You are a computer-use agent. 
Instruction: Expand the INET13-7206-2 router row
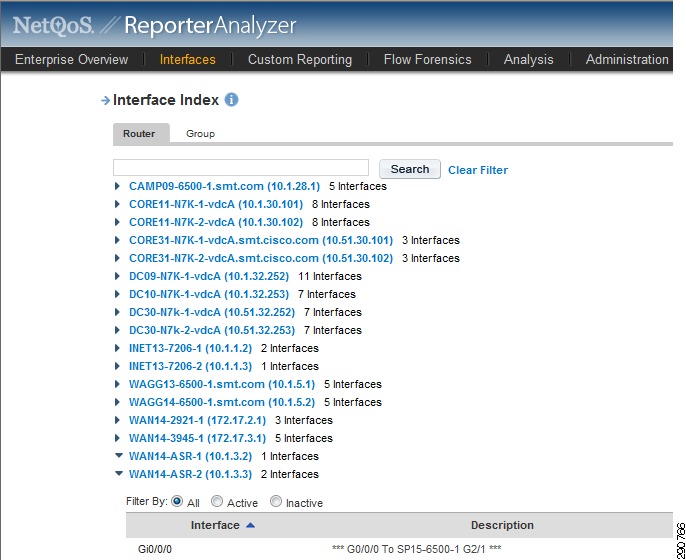117,366
